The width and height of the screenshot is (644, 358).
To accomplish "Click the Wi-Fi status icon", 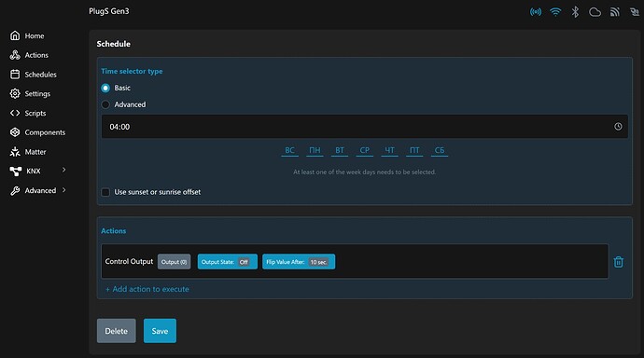I will (555, 12).
